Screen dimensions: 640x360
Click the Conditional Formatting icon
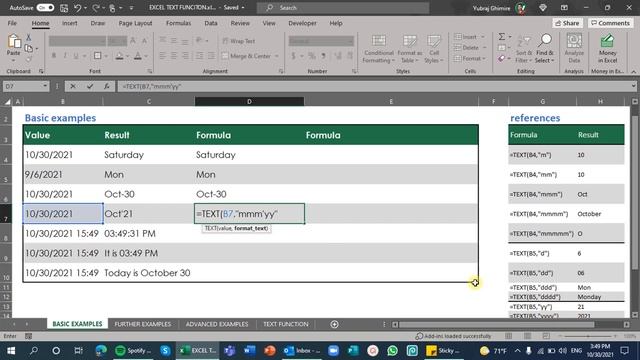[x=379, y=49]
